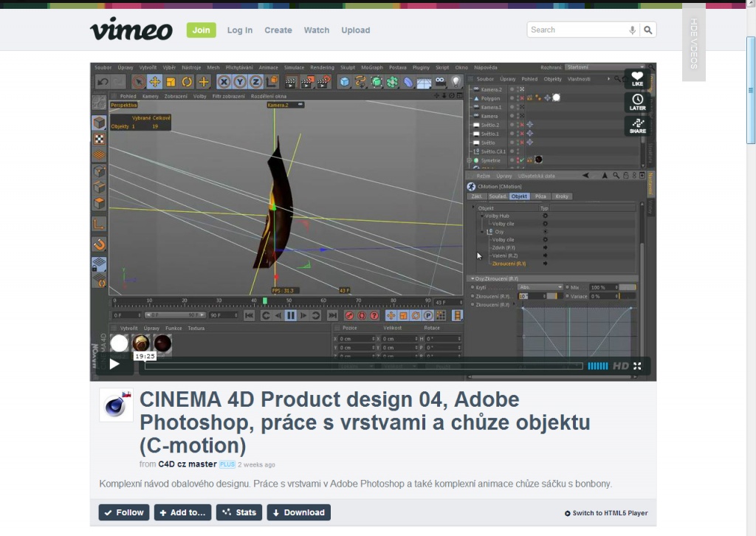Screen dimensions: 756x536
Task: Toggle the red X enable flag of Světlo.2
Action: click(x=522, y=125)
